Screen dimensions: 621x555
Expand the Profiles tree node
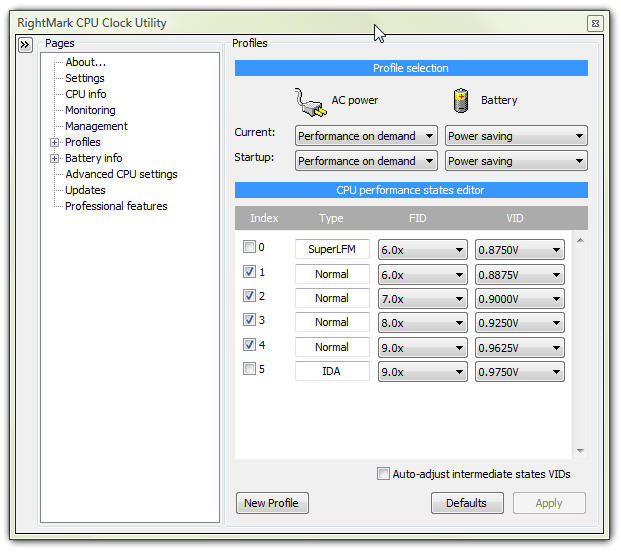click(x=54, y=142)
